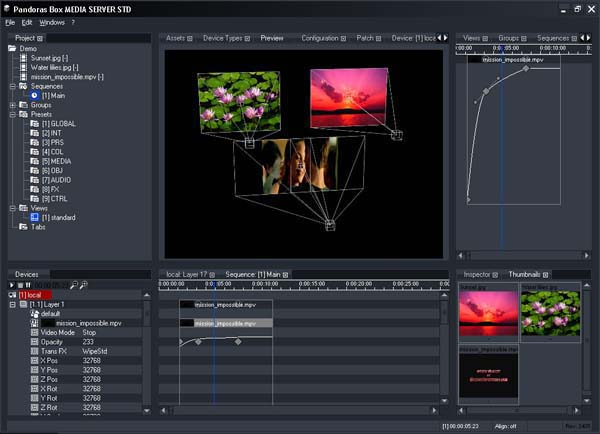
Task: Select the Sunset thumbnail
Action: 488,312
